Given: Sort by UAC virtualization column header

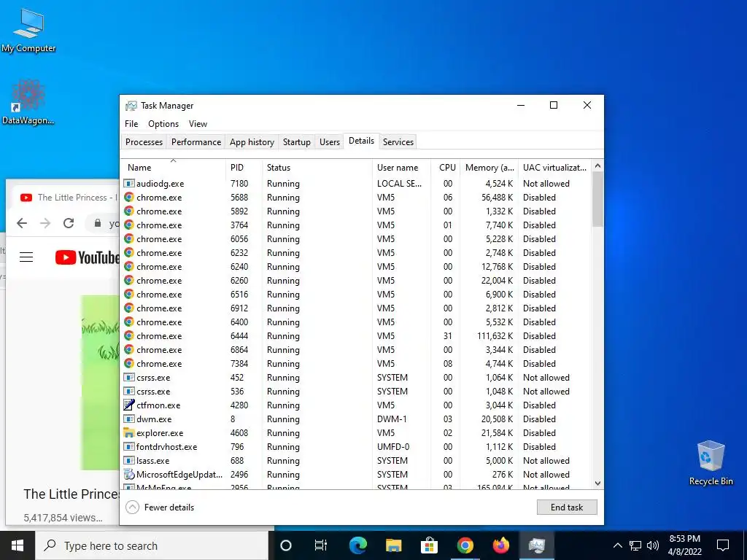Looking at the screenshot, I should coord(554,167).
